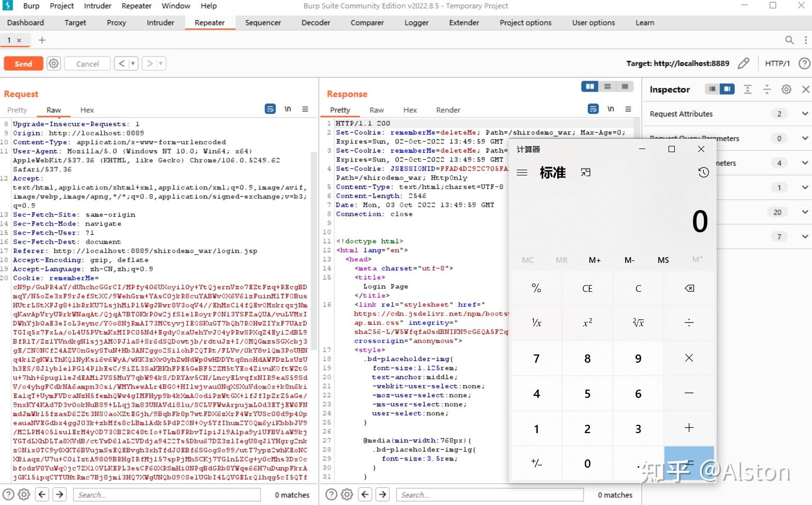
Task: Open the Burp menu
Action: tap(31, 6)
